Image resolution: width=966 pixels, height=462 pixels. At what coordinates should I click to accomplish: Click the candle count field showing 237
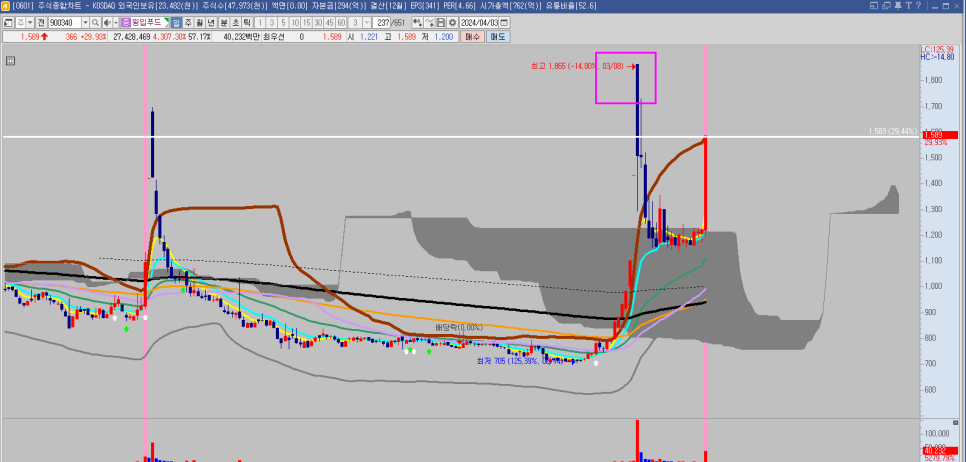click(383, 22)
